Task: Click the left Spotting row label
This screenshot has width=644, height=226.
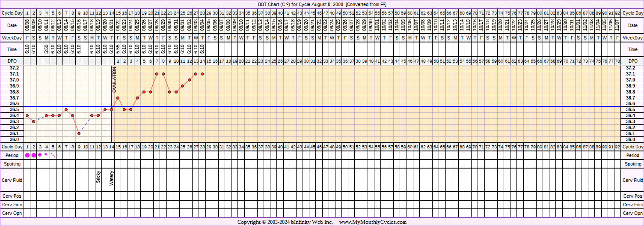Action: [12, 164]
